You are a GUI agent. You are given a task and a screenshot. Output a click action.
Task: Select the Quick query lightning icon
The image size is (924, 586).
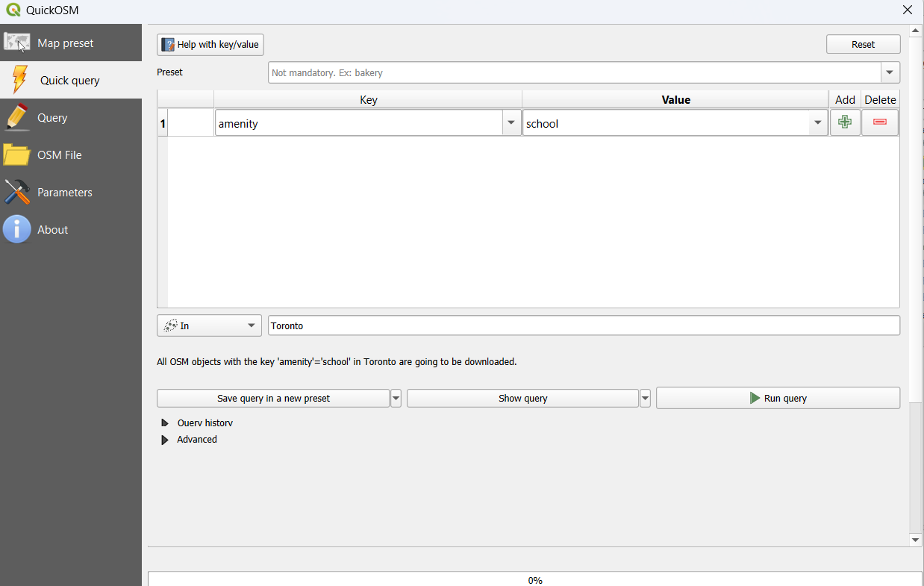tap(19, 80)
